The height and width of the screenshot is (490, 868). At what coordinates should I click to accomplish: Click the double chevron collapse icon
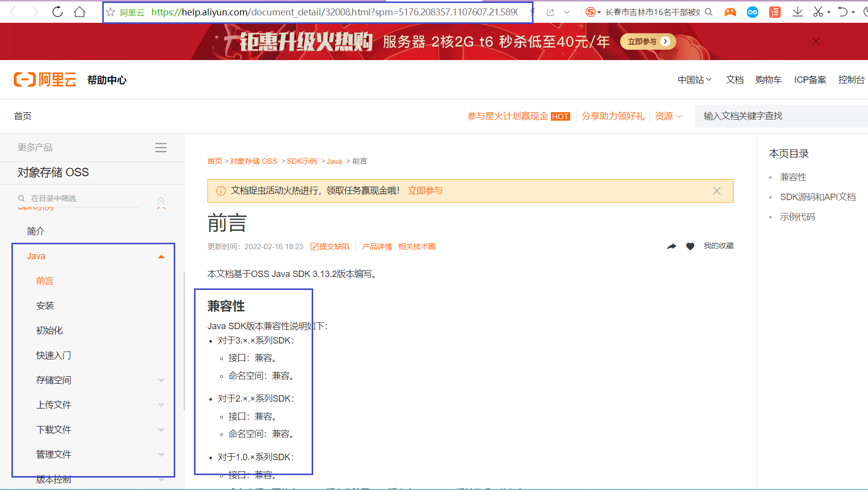[x=161, y=203]
